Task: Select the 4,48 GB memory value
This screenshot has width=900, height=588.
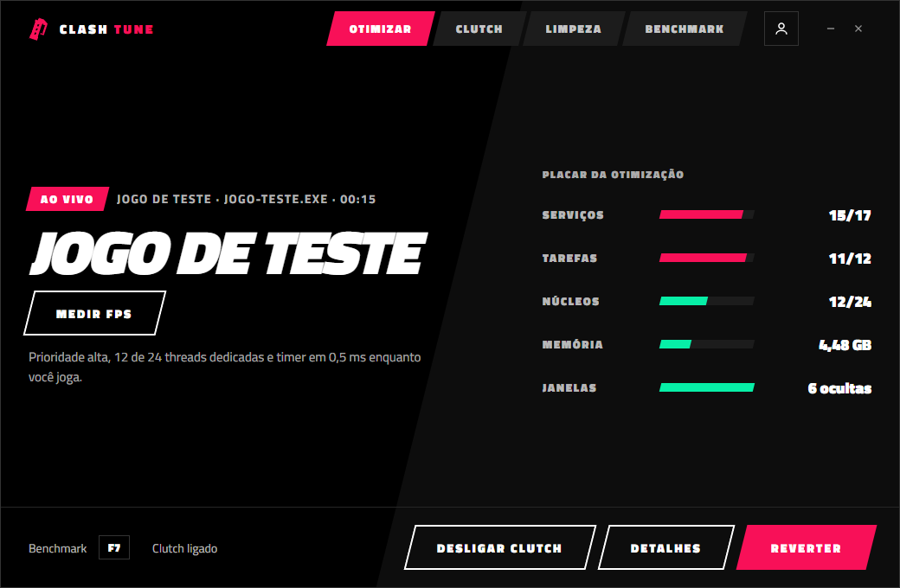Action: pyautogui.click(x=845, y=345)
